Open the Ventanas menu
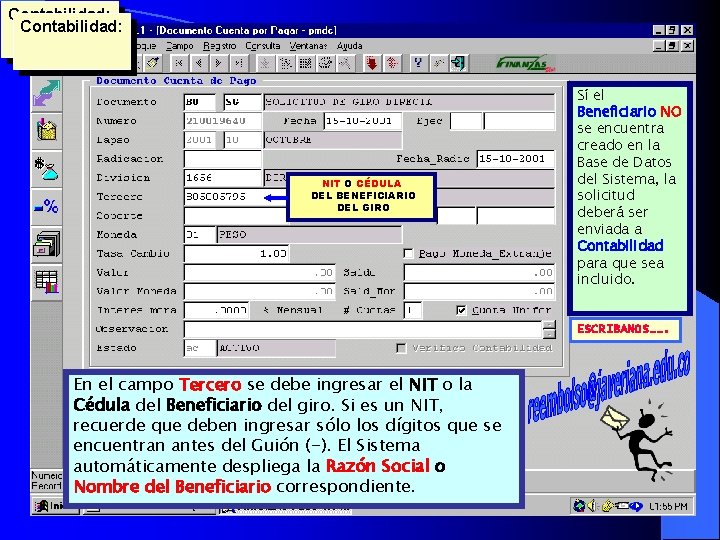Image resolution: width=720 pixels, height=540 pixels. pos(308,46)
